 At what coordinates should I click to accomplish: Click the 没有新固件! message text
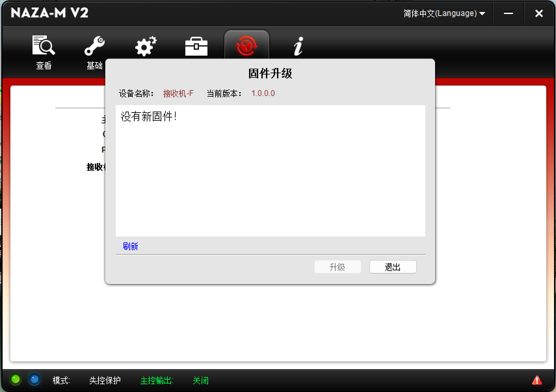point(149,116)
